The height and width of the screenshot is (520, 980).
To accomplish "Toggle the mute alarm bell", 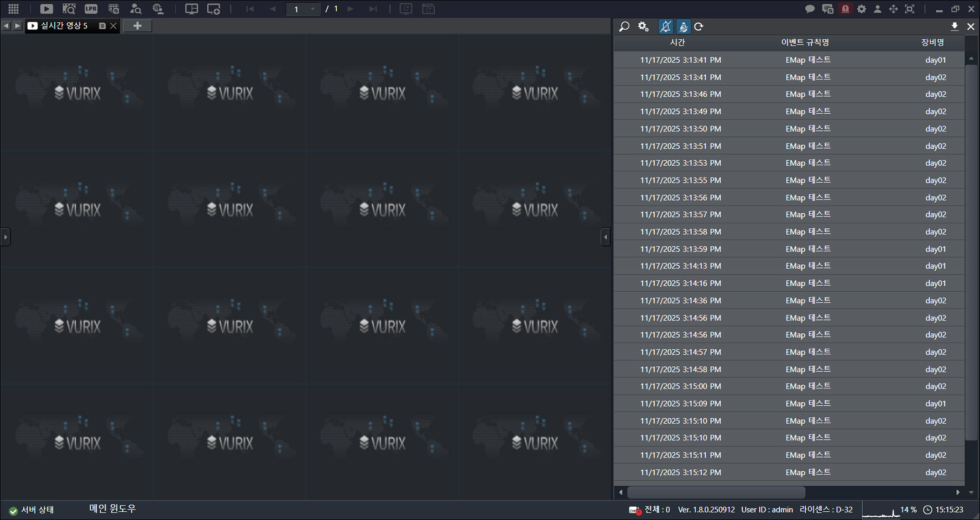I will (666, 27).
